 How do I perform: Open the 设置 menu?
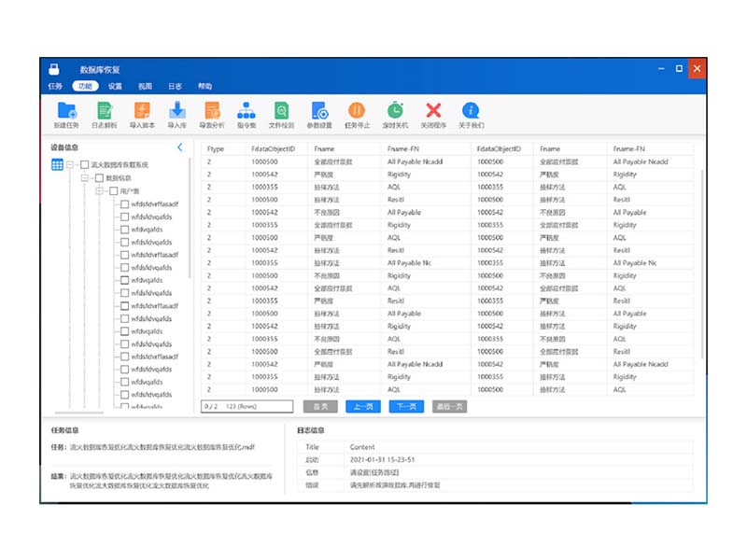[x=115, y=86]
